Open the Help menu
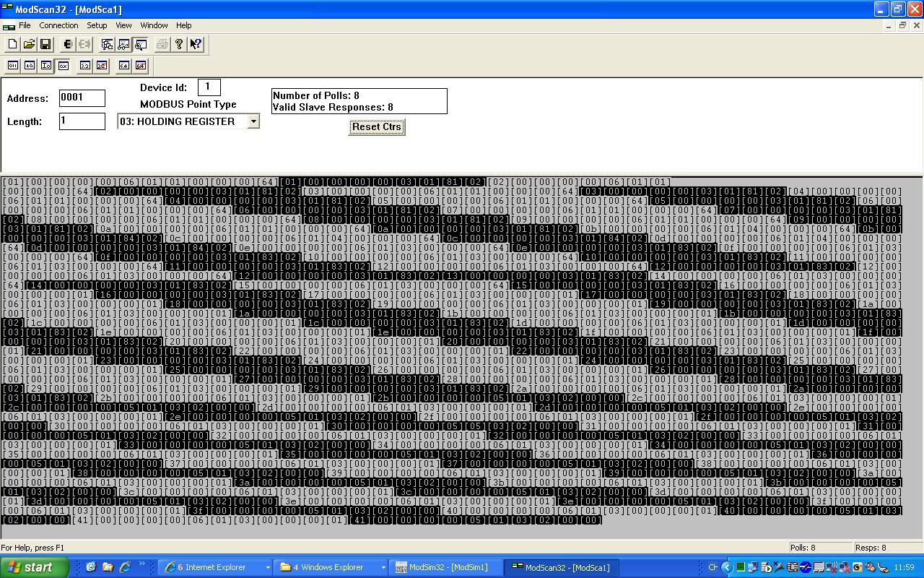Image resolution: width=924 pixels, height=578 pixels. coord(183,25)
